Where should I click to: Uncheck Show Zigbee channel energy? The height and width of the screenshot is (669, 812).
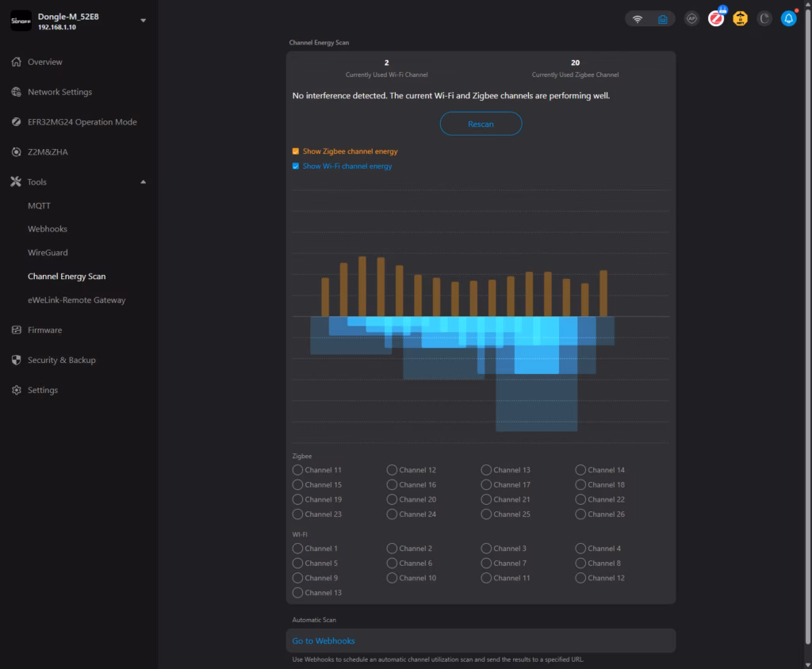(x=296, y=151)
